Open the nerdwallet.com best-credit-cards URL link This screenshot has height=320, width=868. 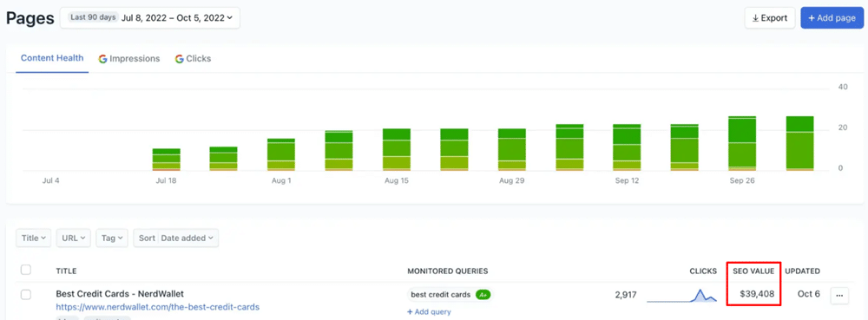157,307
